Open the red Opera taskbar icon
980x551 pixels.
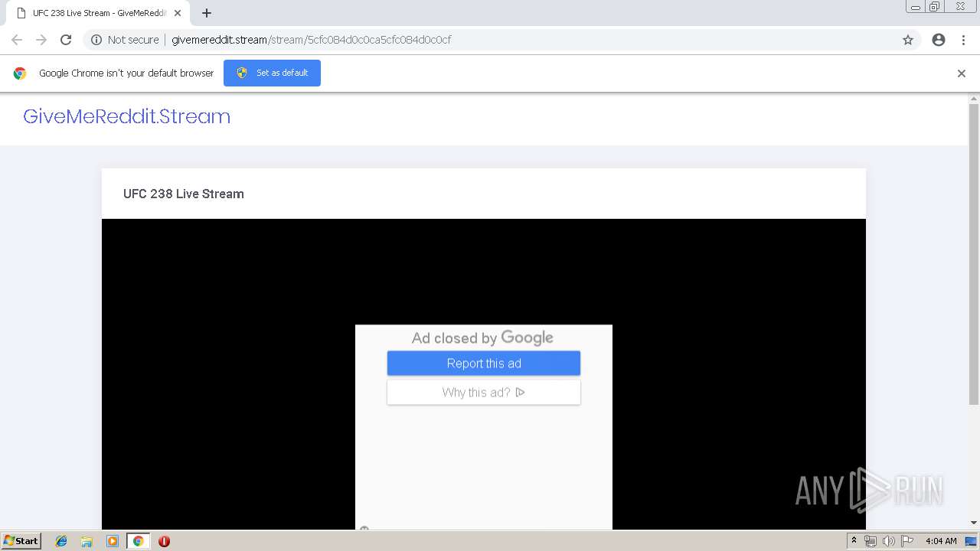pos(164,541)
